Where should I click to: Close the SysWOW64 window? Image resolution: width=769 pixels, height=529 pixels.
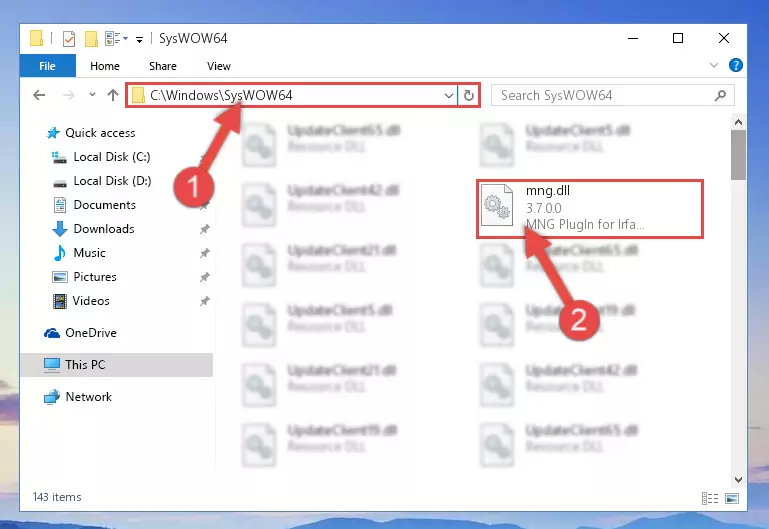723,38
